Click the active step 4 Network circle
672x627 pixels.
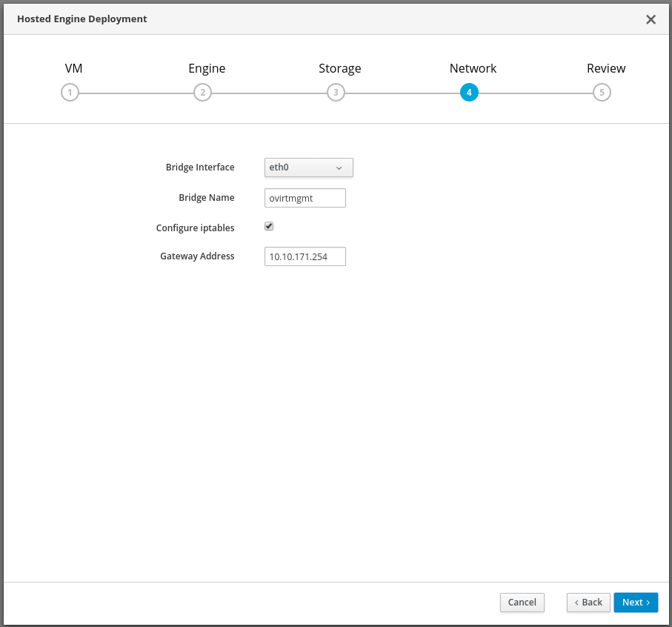pos(469,93)
